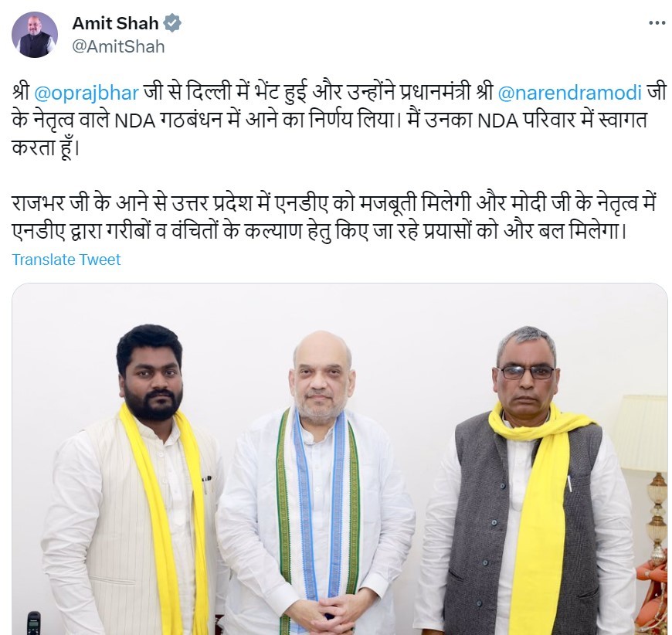Click the first NDA word in tweet
The height and width of the screenshot is (635, 672).
[134, 121]
